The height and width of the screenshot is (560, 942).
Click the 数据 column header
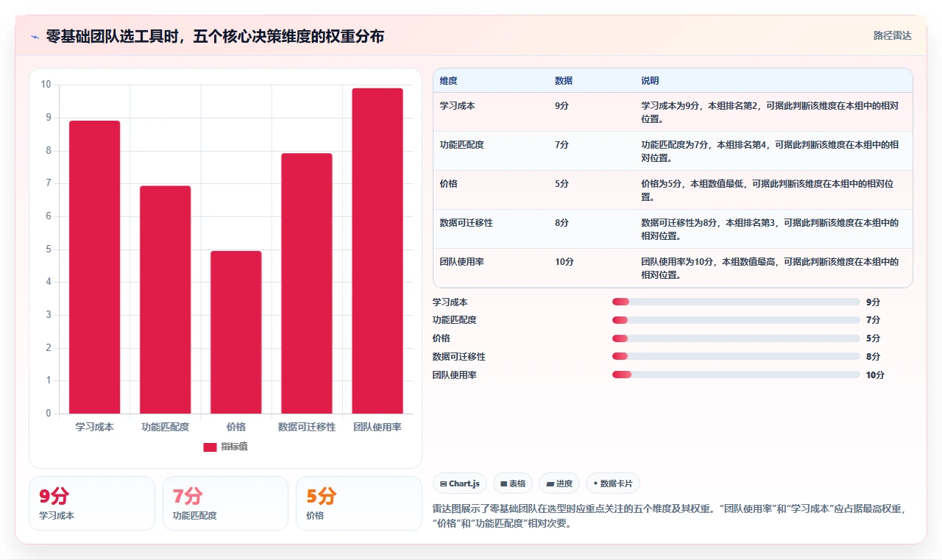[564, 81]
